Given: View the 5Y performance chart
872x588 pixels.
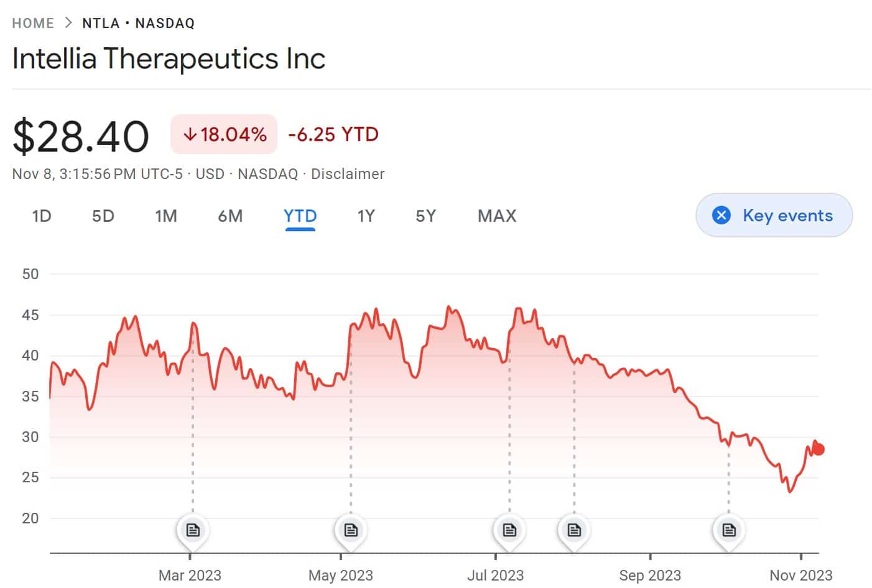Looking at the screenshot, I should pos(425,216).
